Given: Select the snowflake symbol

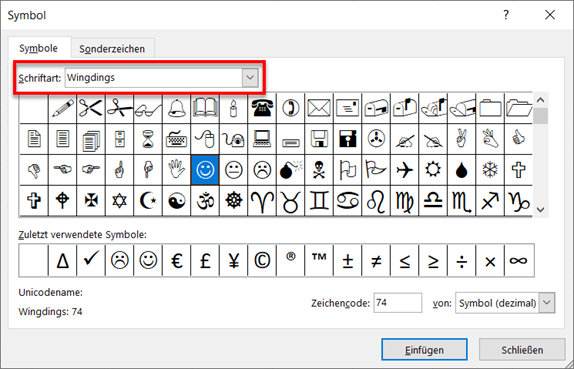Looking at the screenshot, I should [x=490, y=170].
